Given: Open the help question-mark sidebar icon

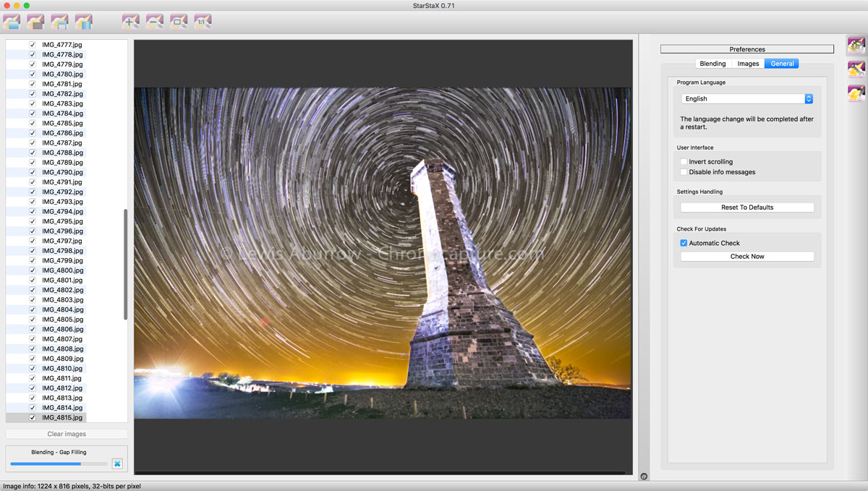Looking at the screenshot, I should pyautogui.click(x=856, y=94).
